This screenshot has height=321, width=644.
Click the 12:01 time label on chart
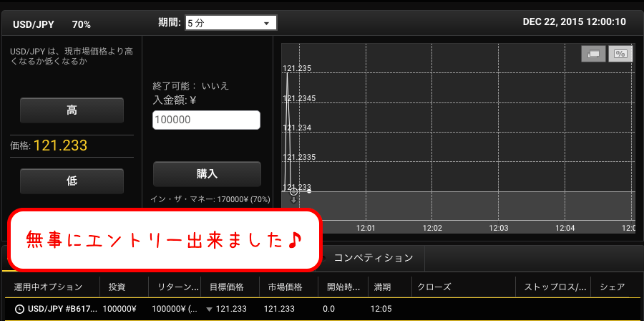pyautogui.click(x=366, y=228)
